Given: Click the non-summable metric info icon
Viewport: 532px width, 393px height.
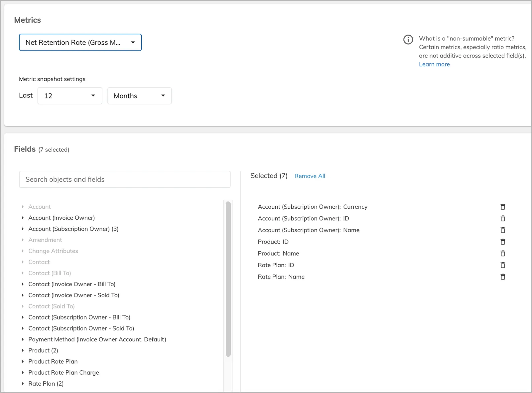Looking at the screenshot, I should (408, 39).
